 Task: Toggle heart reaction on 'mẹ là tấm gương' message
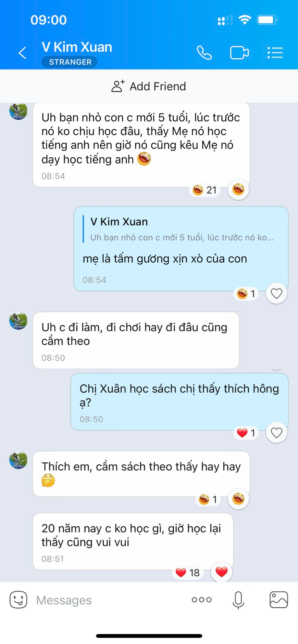click(276, 293)
